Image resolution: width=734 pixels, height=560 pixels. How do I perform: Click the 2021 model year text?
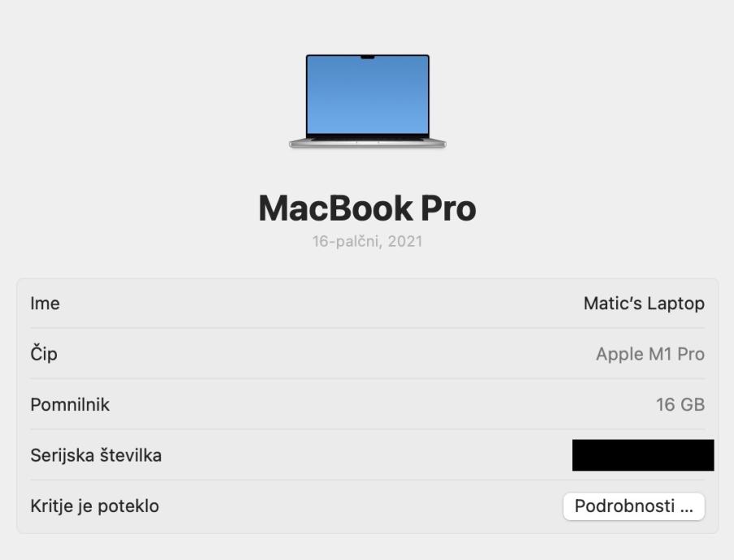click(405, 241)
